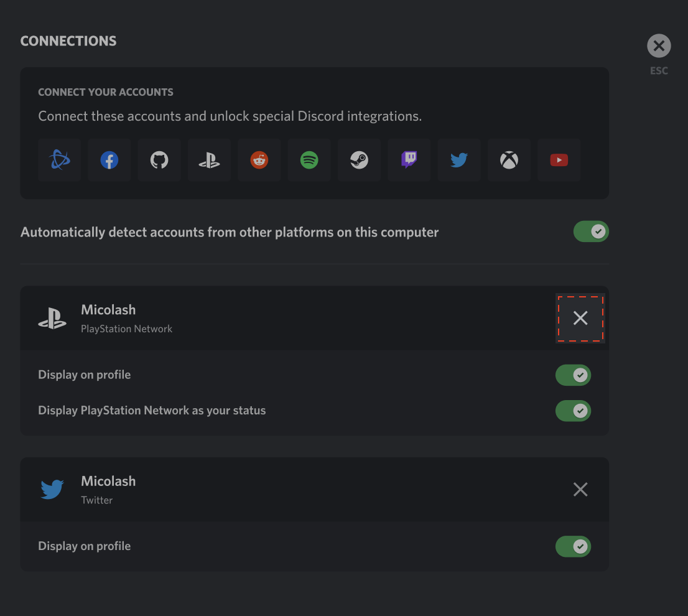Screen dimensions: 688x616
Task: Link your YouTube account
Action: (559, 161)
